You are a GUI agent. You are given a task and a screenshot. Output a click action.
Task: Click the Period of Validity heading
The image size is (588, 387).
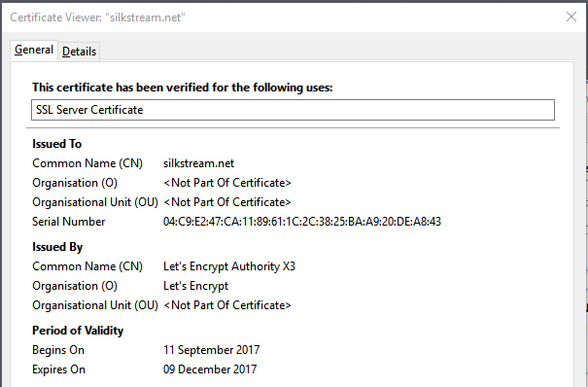pyautogui.click(x=78, y=331)
